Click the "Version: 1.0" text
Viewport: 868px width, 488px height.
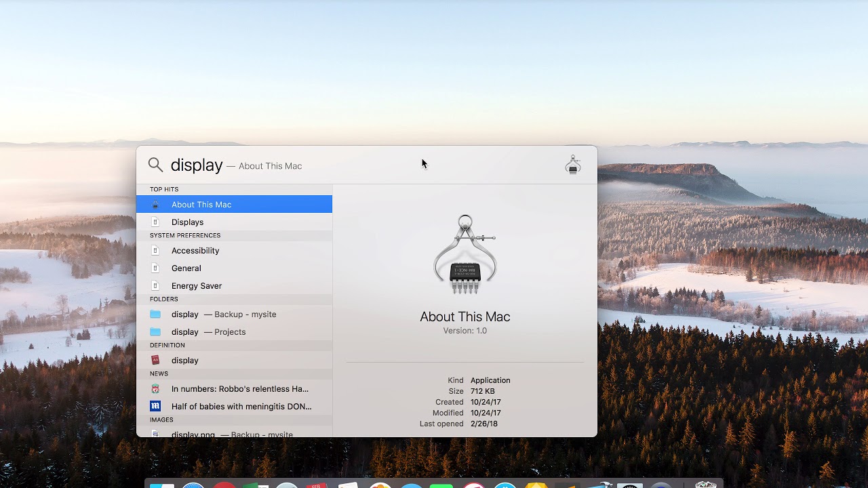coord(465,331)
